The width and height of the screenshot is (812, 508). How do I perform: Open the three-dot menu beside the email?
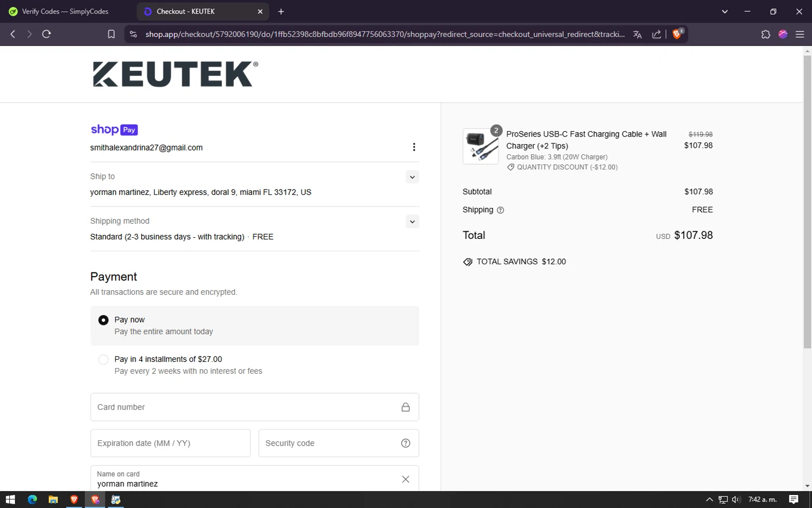414,147
